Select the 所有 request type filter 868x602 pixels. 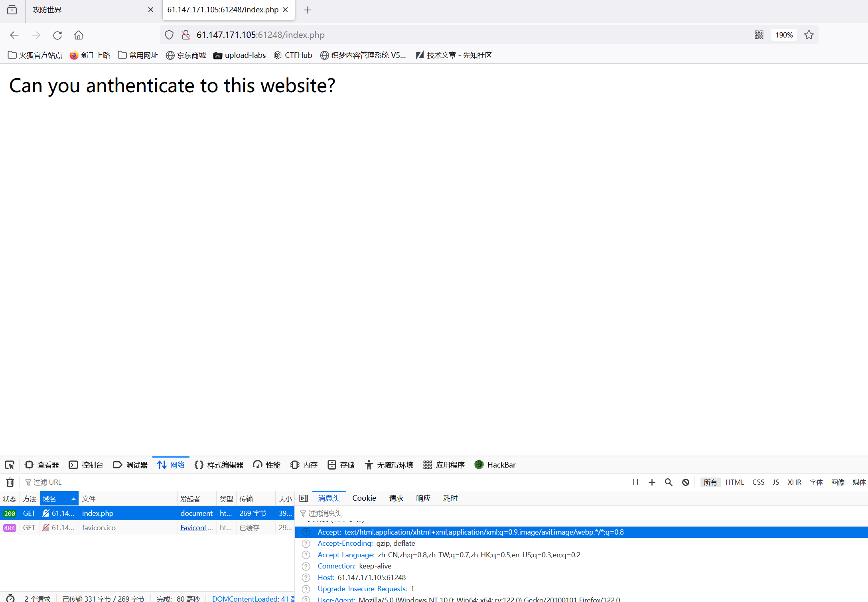point(710,482)
